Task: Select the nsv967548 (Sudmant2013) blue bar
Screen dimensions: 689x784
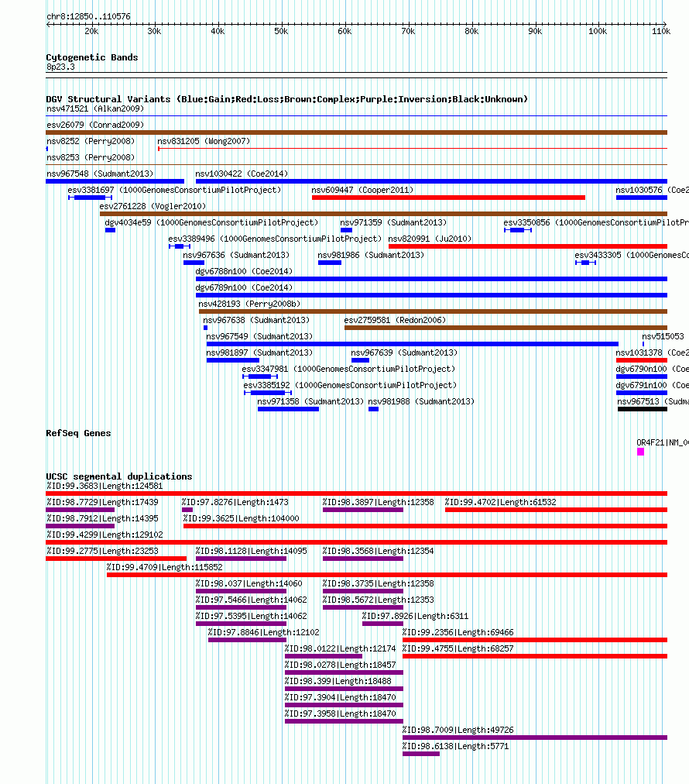Action: (115, 181)
